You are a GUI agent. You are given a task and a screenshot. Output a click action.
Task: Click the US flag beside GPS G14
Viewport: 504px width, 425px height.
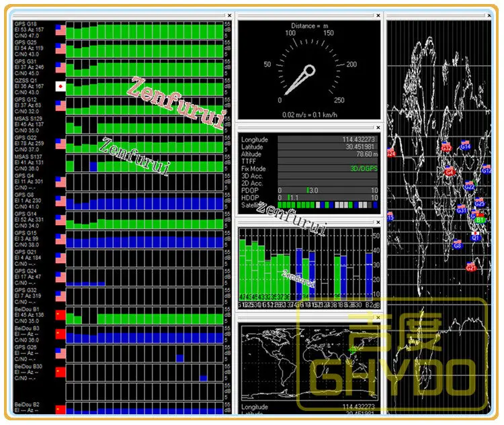click(x=60, y=220)
